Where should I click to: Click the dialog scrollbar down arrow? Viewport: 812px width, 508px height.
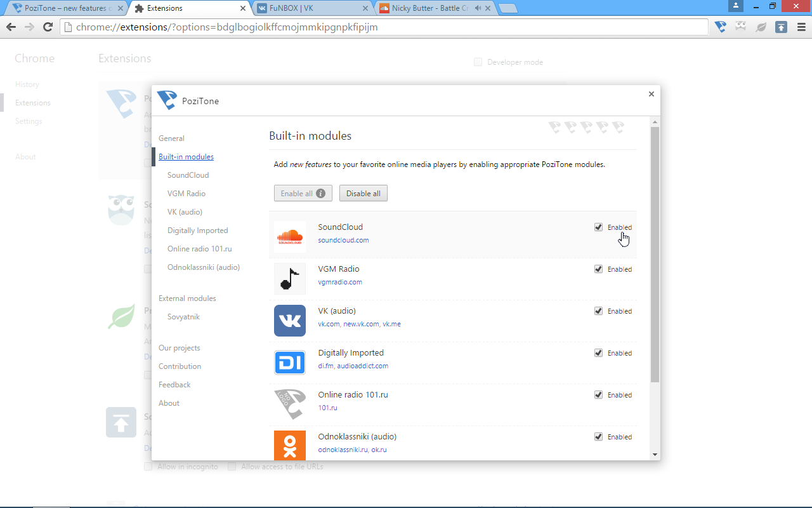coord(655,454)
